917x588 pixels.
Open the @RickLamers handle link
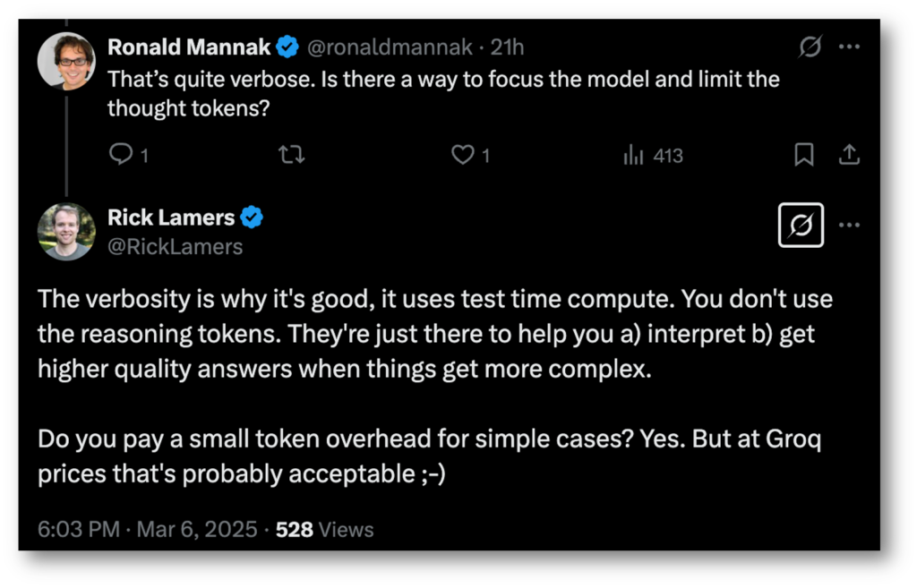pos(175,247)
